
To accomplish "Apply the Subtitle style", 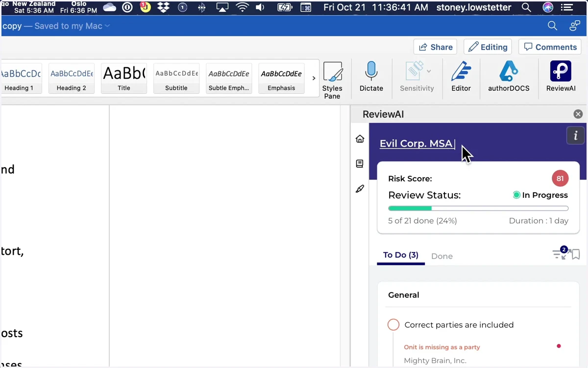I will (176, 78).
